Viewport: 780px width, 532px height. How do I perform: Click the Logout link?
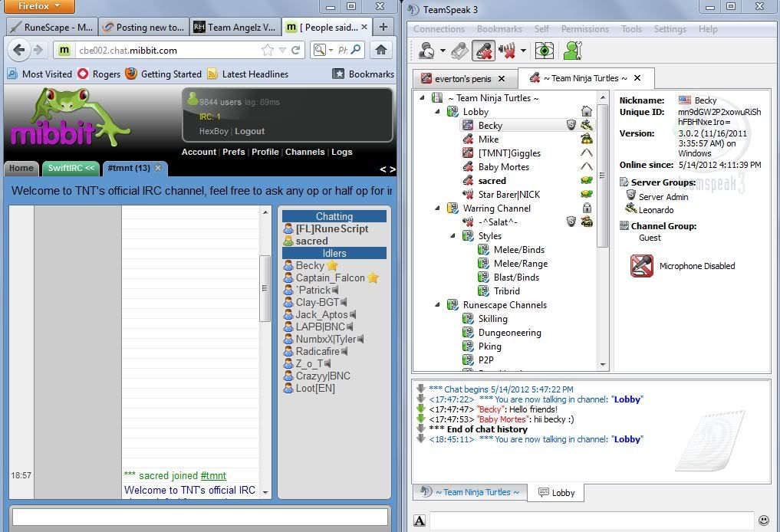249,131
